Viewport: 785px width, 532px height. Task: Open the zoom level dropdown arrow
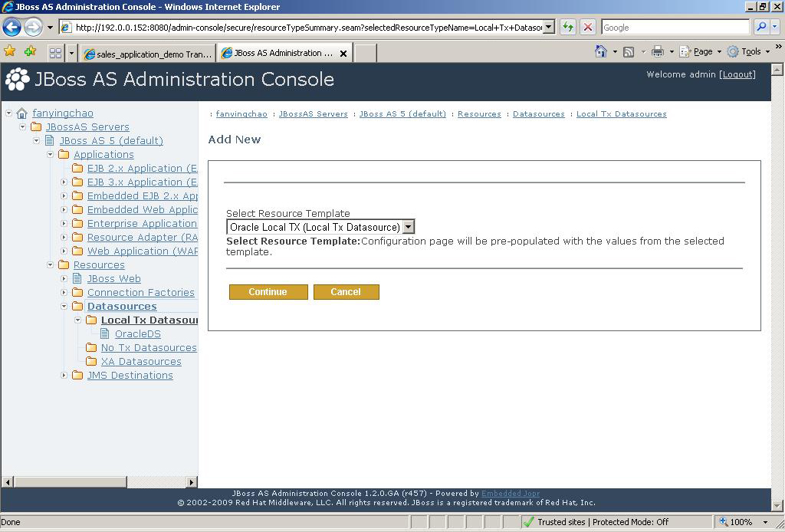(x=765, y=523)
